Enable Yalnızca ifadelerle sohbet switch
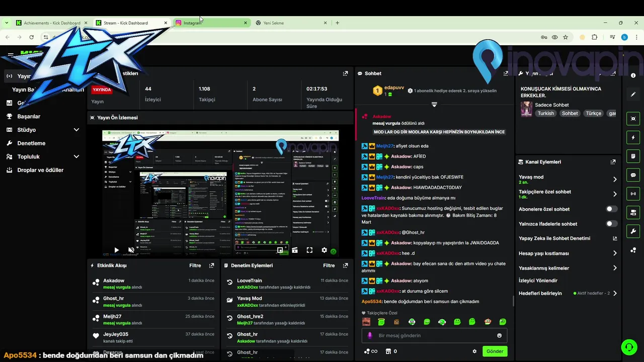Screen dimensions: 644x362 611,224
